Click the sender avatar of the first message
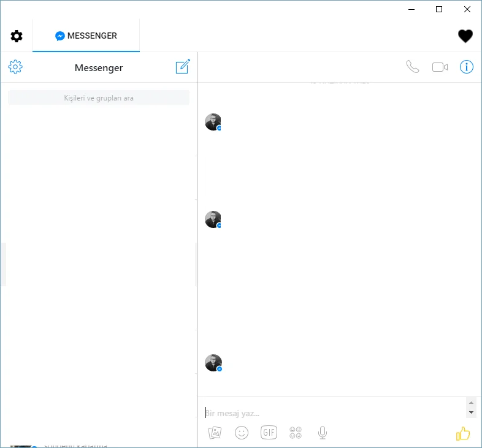Image resolution: width=482 pixels, height=448 pixels. pyautogui.click(x=213, y=122)
